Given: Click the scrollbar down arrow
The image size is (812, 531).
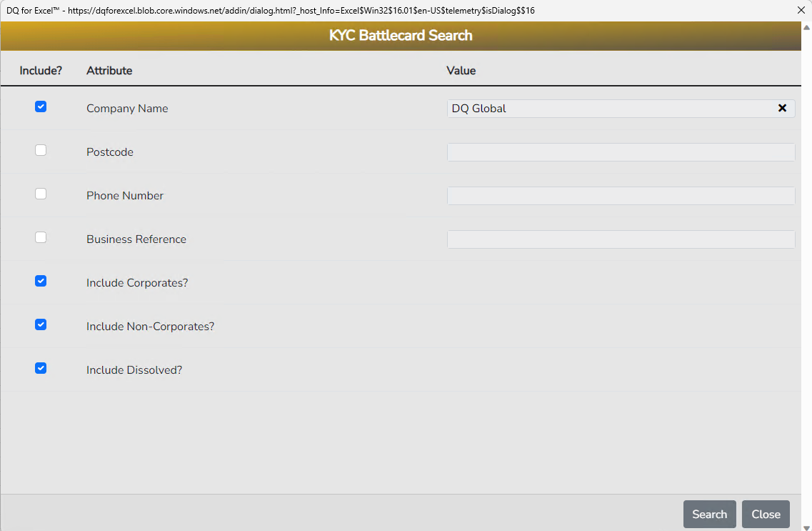Looking at the screenshot, I should point(806,527).
